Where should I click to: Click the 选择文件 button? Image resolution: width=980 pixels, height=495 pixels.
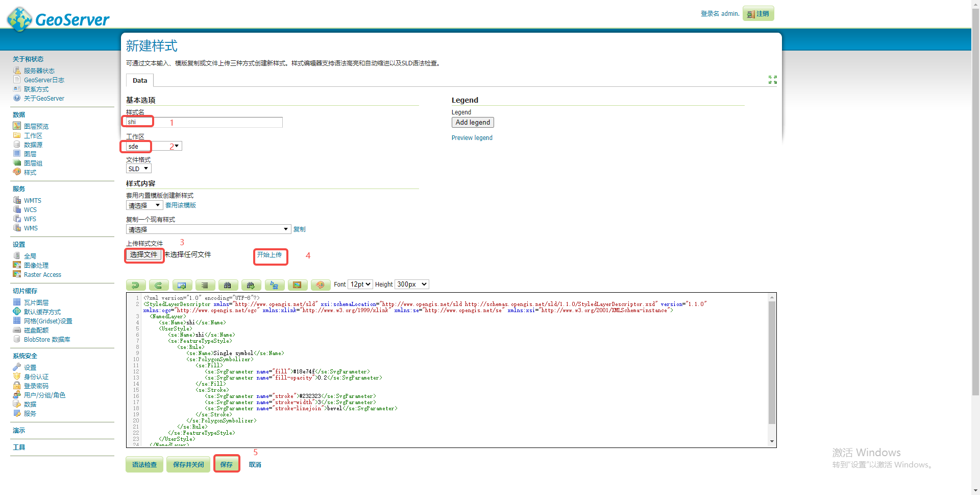pyautogui.click(x=144, y=254)
